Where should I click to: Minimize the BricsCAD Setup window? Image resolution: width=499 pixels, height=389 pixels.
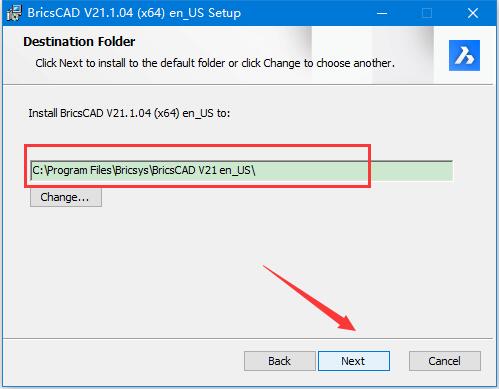[382, 13]
